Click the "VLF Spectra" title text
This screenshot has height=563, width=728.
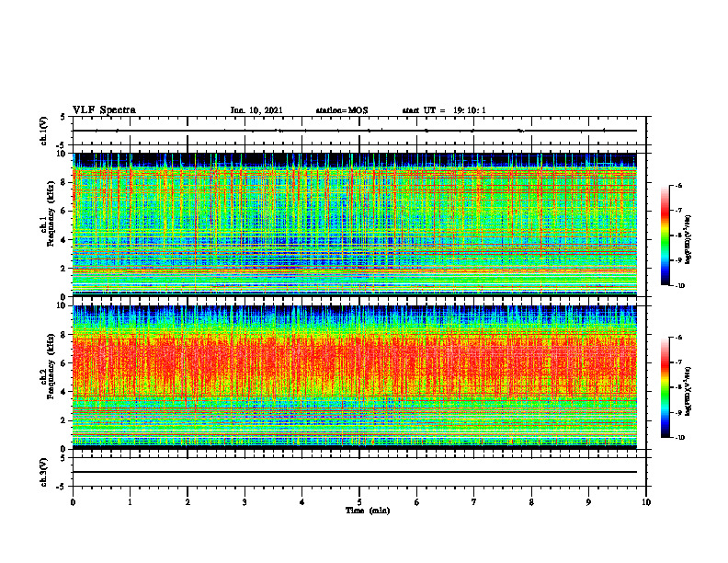(104, 110)
